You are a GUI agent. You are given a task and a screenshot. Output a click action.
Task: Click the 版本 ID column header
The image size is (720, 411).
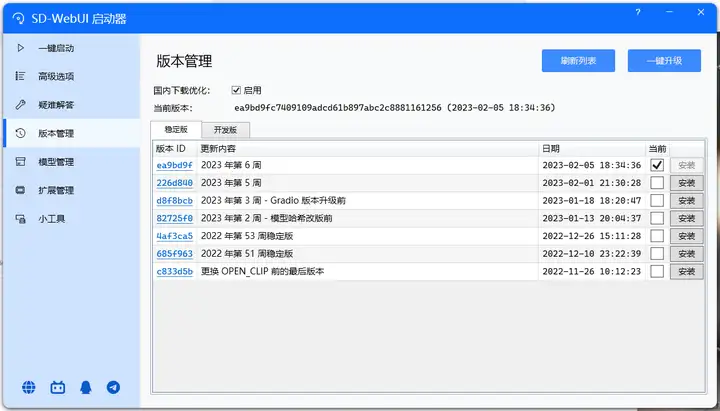175,148
